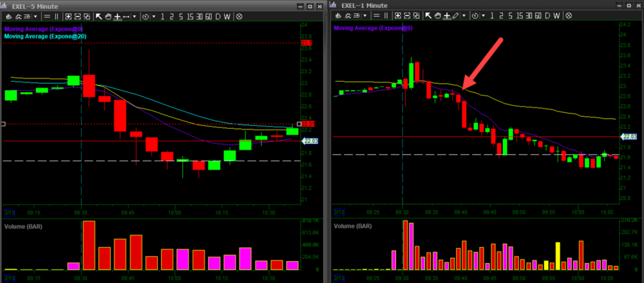Image resolution: width=644 pixels, height=283 pixels.
Task: Toggle Volume (BAR) label in 5-minute chart
Action: 25,226
